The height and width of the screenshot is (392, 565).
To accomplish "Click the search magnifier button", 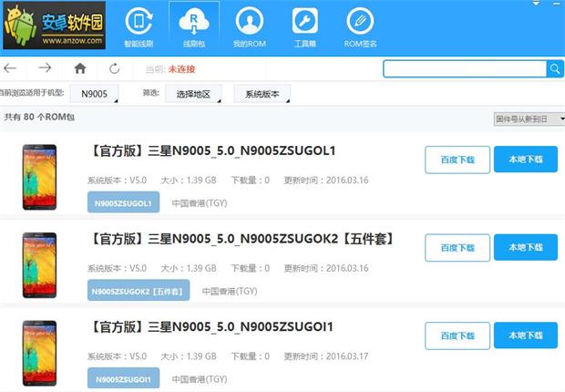I will 555,68.
